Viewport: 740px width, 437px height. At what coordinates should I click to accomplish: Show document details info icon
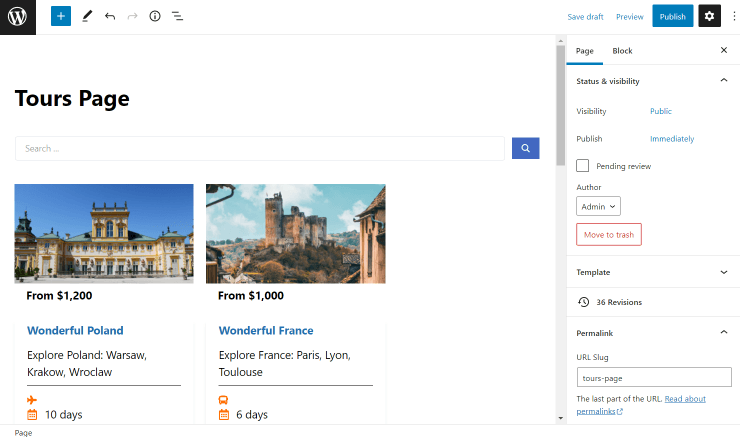coord(155,17)
